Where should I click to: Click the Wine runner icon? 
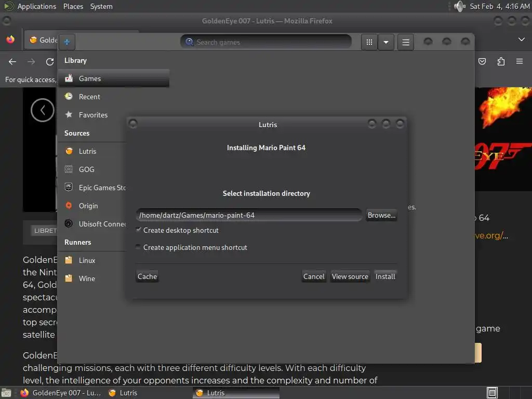[69, 278]
